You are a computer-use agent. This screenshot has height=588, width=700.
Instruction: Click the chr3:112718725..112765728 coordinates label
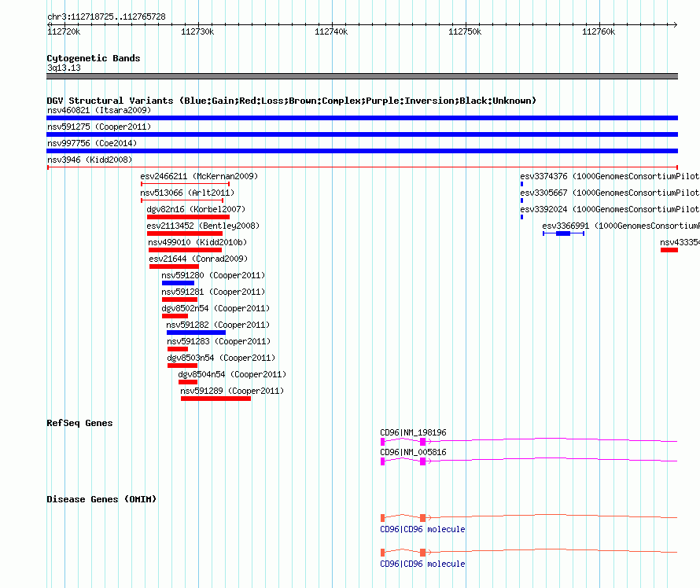106,17
